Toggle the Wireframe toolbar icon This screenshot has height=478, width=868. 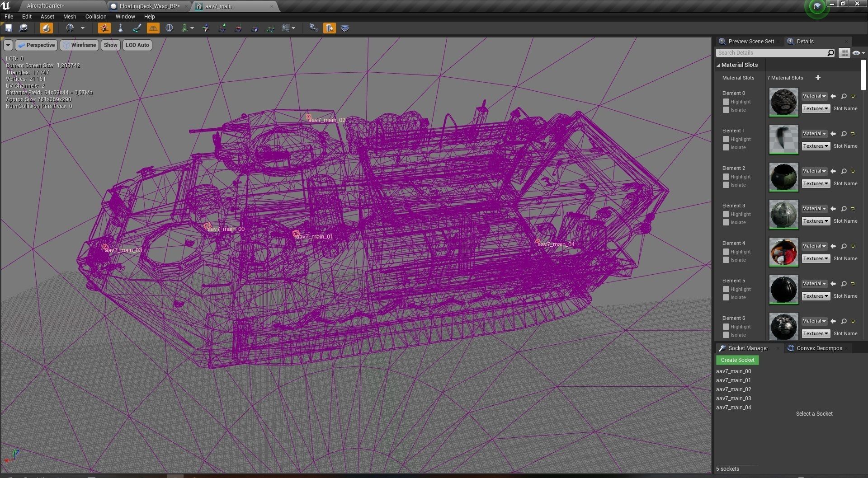click(x=120, y=28)
